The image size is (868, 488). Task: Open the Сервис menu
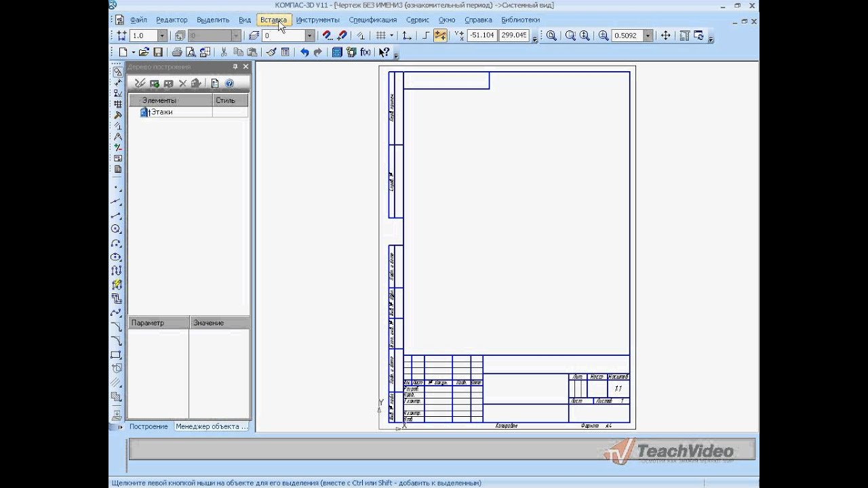coord(418,20)
